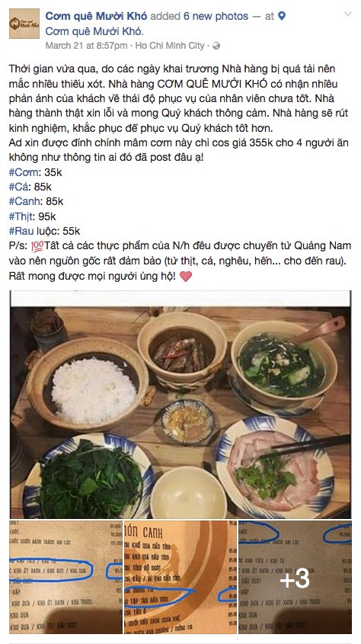This screenshot has height=644, width=361.
Task: Click the public globe privacy icon
Action: [x=216, y=46]
